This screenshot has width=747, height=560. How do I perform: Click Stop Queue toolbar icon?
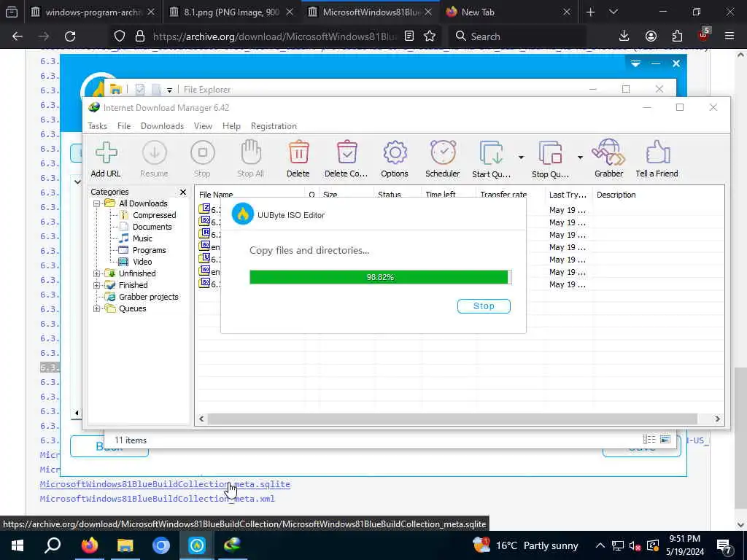coord(550,159)
